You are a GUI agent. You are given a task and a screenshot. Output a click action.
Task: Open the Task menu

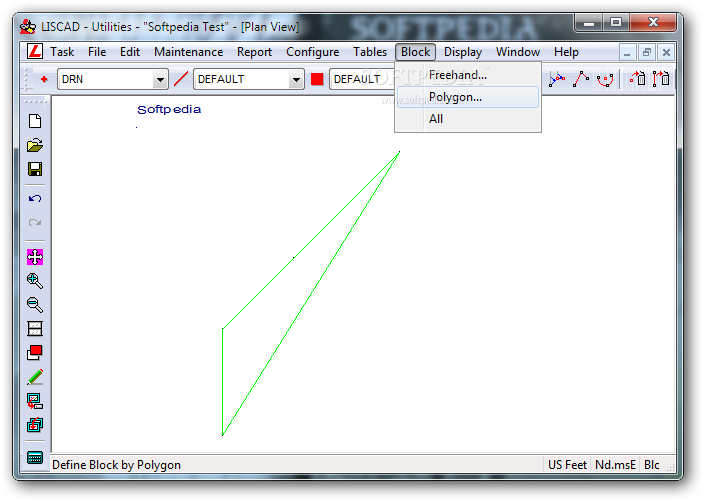coord(62,52)
